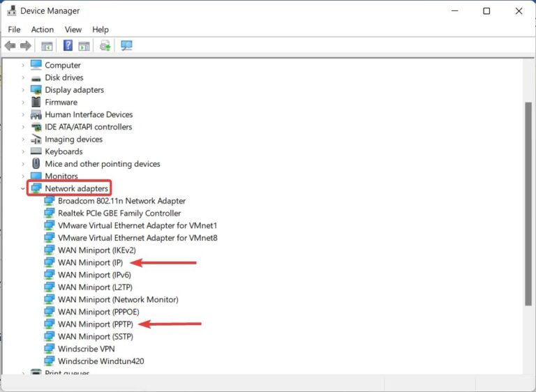536x392 pixels.
Task: Click the Keyboards icon
Action: pyautogui.click(x=36, y=151)
